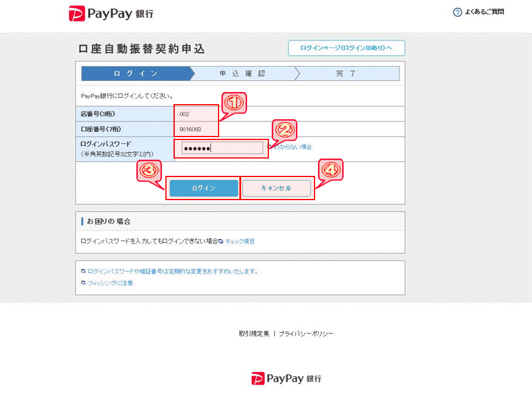Open the わからない場合 password help link
This screenshot has height=398, width=532.
coord(293,148)
